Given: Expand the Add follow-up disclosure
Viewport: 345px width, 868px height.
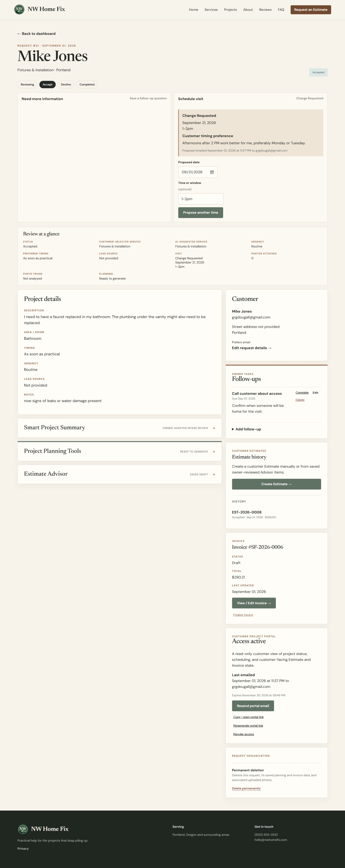Looking at the screenshot, I should point(246,429).
